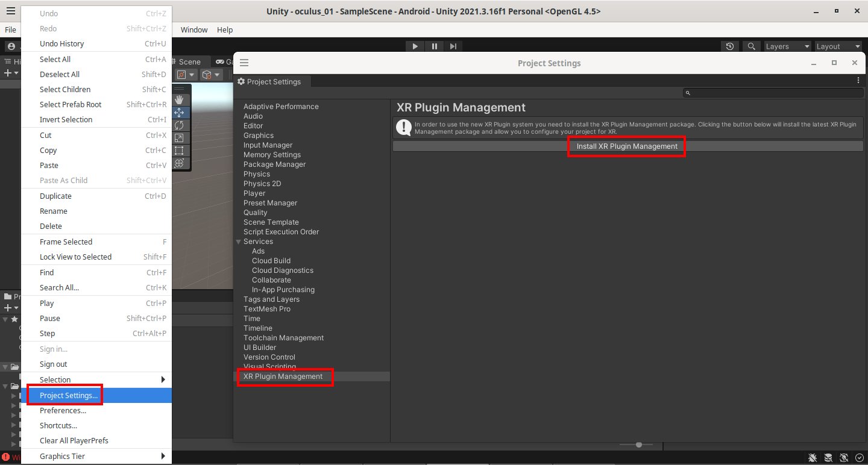This screenshot has height=465, width=868.
Task: Choose Preferences... from the Edit menu
Action: point(63,411)
